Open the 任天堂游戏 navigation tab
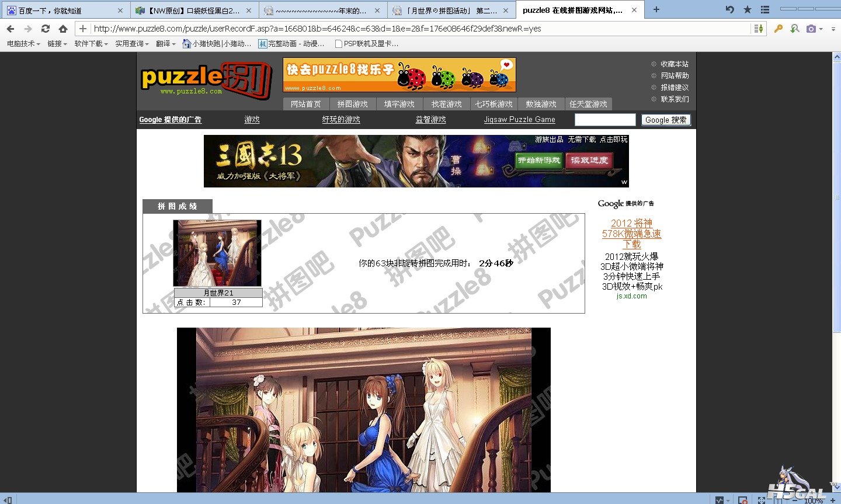Image resolution: width=841 pixels, height=504 pixels. [x=588, y=104]
